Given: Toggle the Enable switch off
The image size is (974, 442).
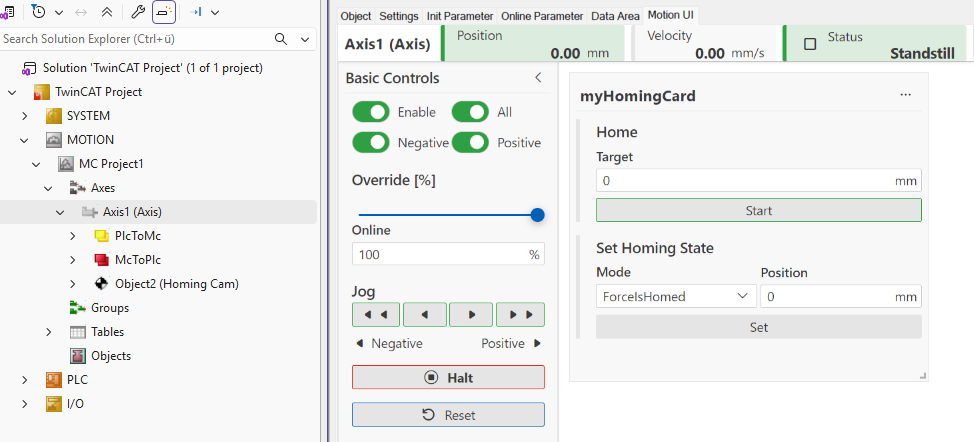Looking at the screenshot, I should click(x=371, y=112).
